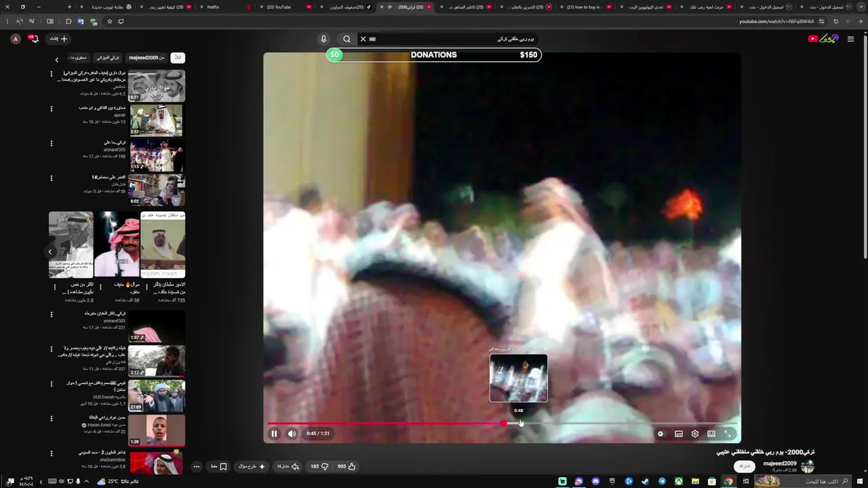Open the YouTube hamburger guide menu
The image size is (868, 488).
(850, 39)
